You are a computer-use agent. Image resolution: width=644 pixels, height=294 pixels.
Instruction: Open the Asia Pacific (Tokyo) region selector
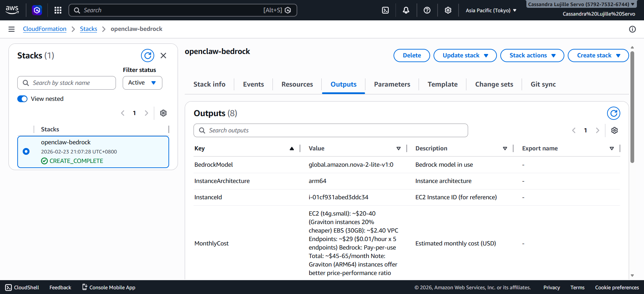491,11
